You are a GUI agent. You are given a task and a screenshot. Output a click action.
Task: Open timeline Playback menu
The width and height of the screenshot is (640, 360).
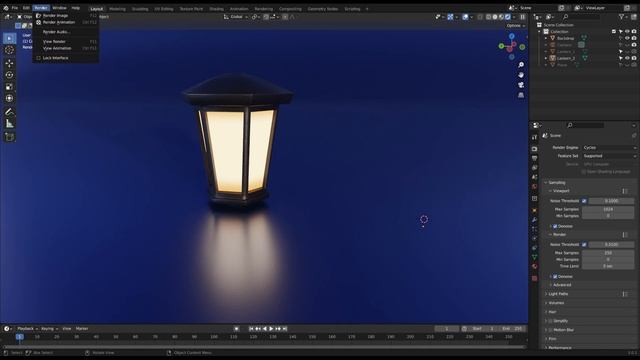27,329
